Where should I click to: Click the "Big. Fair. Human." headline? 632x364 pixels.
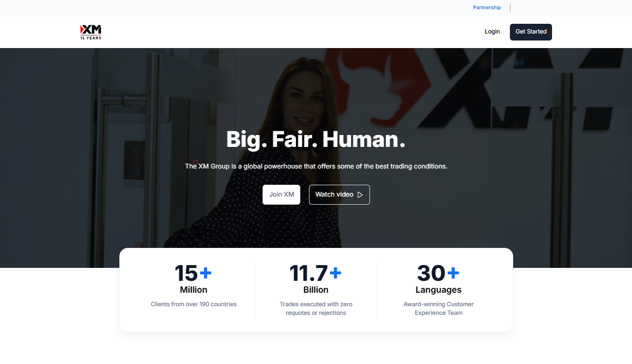coord(316,139)
